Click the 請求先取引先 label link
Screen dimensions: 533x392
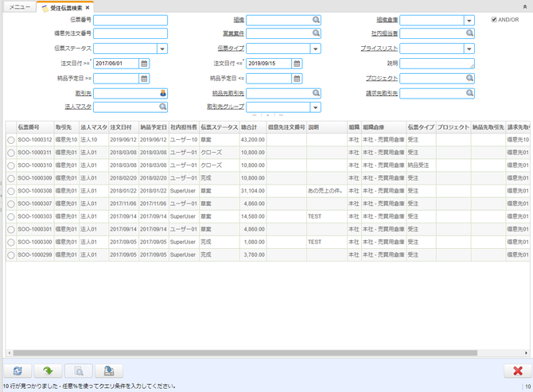click(x=382, y=93)
